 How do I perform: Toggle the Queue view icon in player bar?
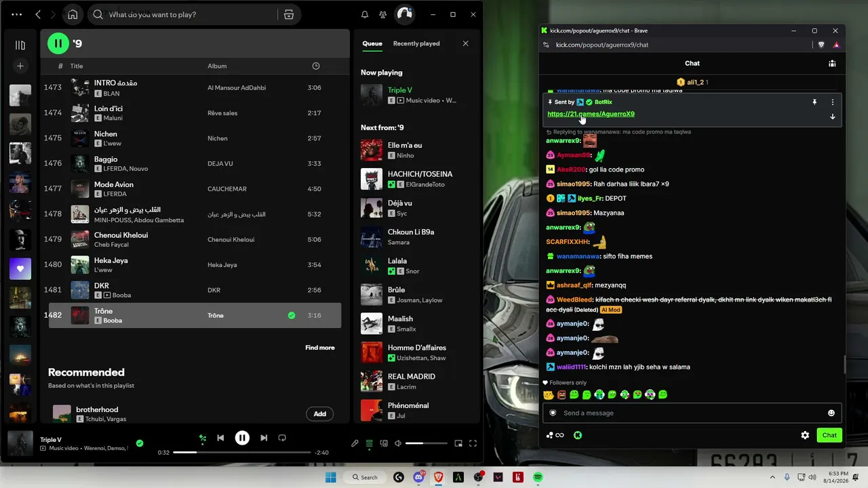(370, 443)
